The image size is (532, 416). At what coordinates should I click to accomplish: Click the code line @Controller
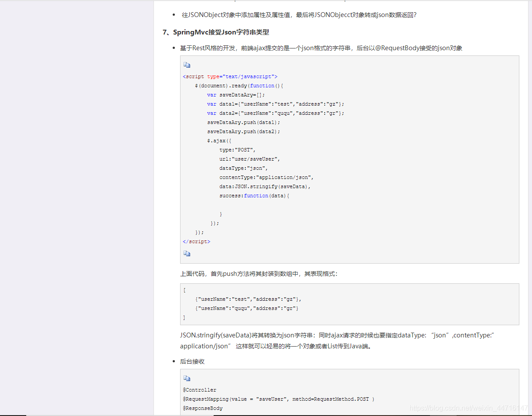200,390
